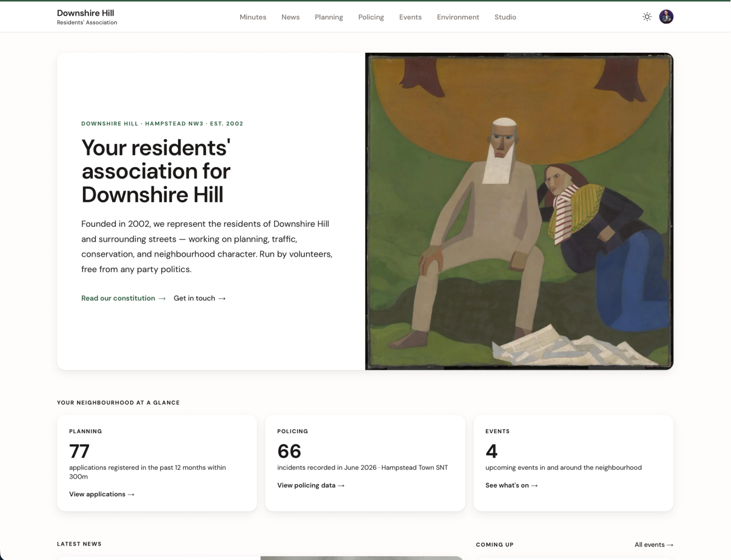This screenshot has height=560, width=731.
Task: Click the 66 policing incidents figure
Action: pos(289,451)
